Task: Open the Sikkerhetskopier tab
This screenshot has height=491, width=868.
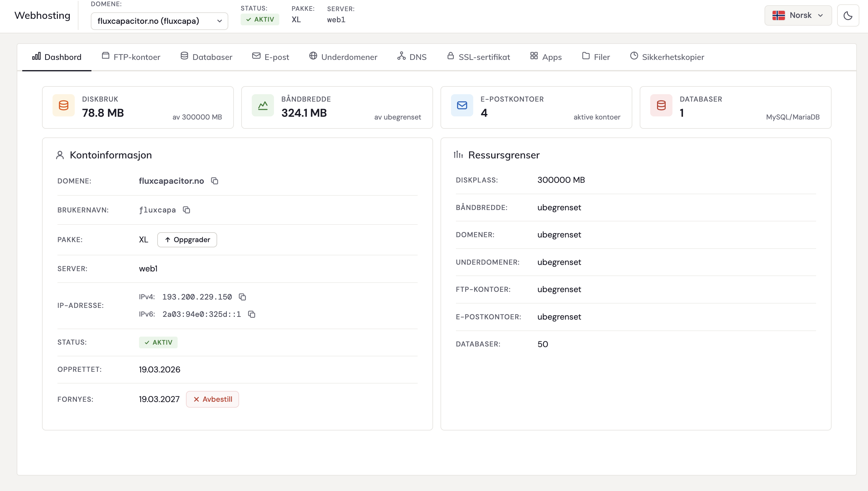Action: [667, 57]
